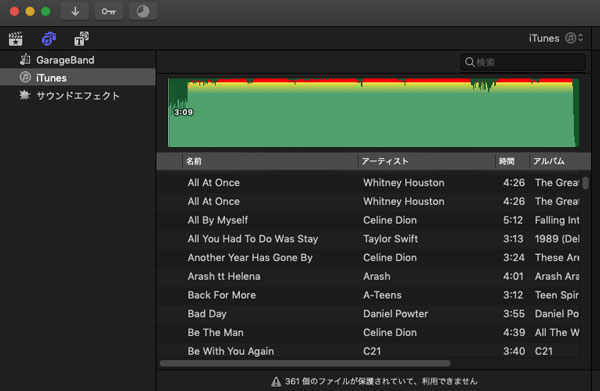Show the background tasks circle button
Screen dimensions: 600x391
click(143, 11)
